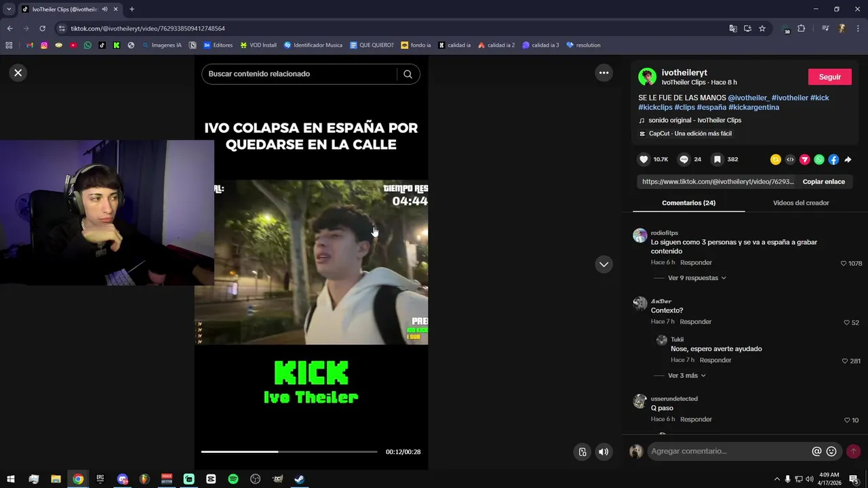Share to Facebook icon

coord(833,159)
